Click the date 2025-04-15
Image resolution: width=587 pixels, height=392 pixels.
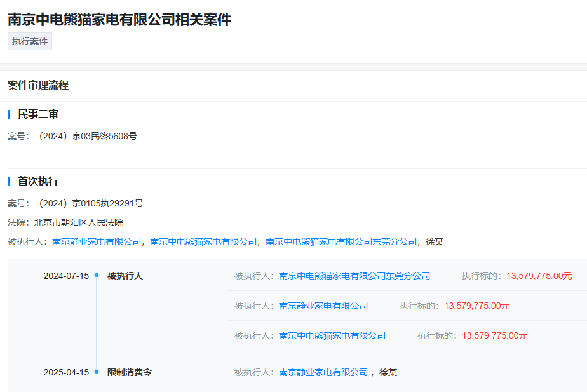(66, 372)
